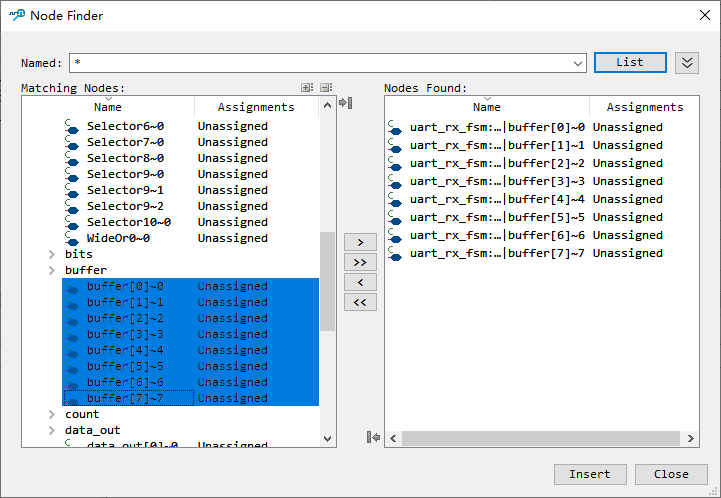Image resolution: width=721 pixels, height=498 pixels.
Task: Collapse all Matching Nodes with minus icon
Action: pyautogui.click(x=326, y=87)
